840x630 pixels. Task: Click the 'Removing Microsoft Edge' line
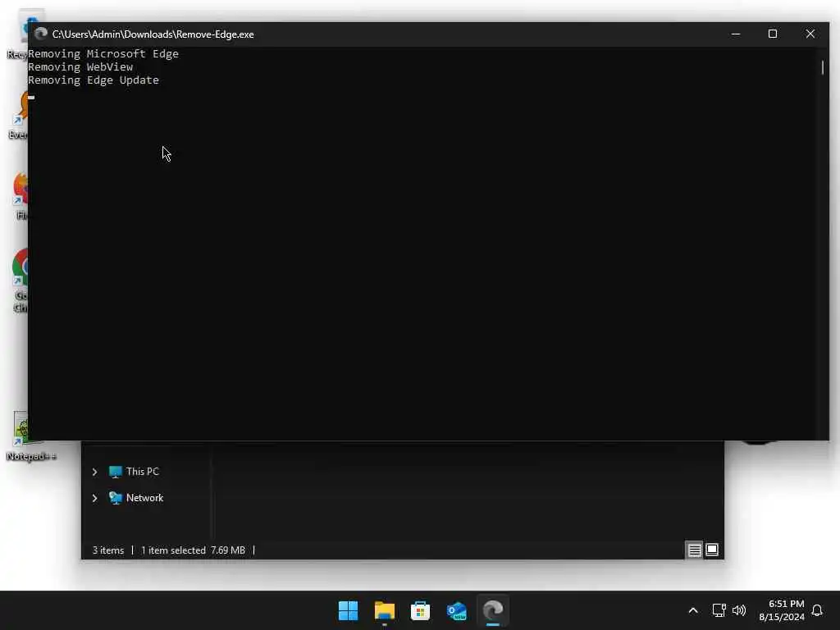click(x=103, y=53)
